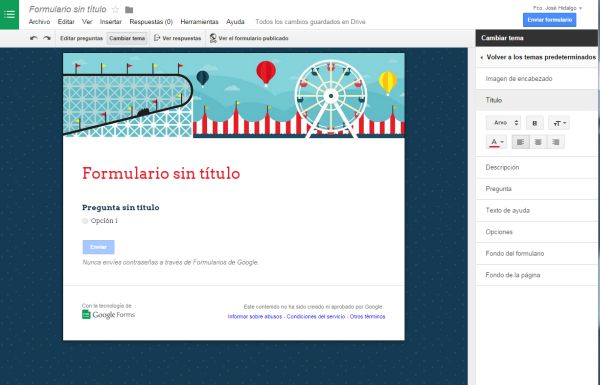Click Ver respuestas in toolbar
Viewport: 600px width, 385px height.
pyautogui.click(x=178, y=38)
